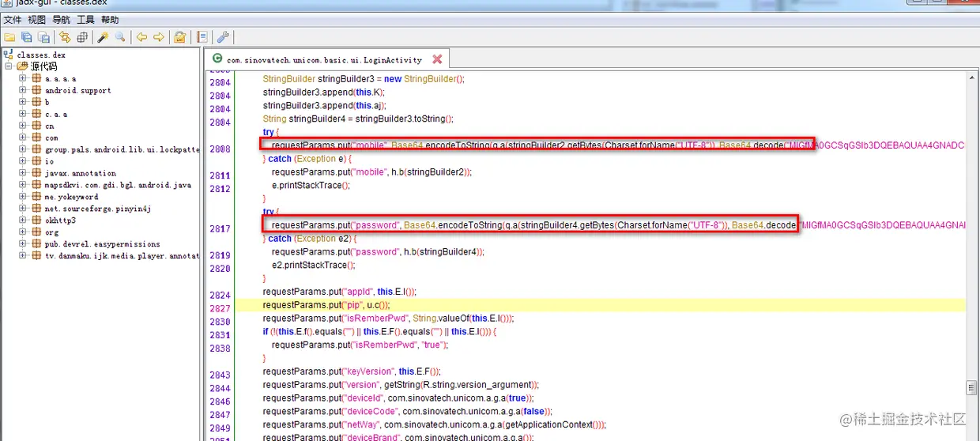Toggle the Deobfuscation padlock icon

180,37
